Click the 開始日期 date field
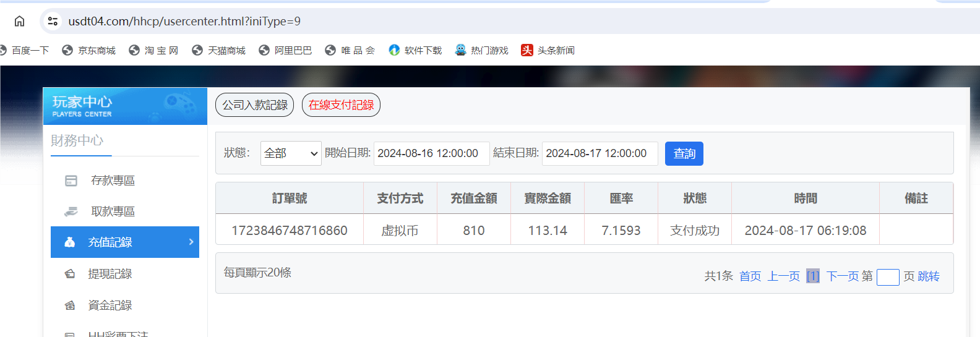This screenshot has width=980, height=337. (x=431, y=153)
